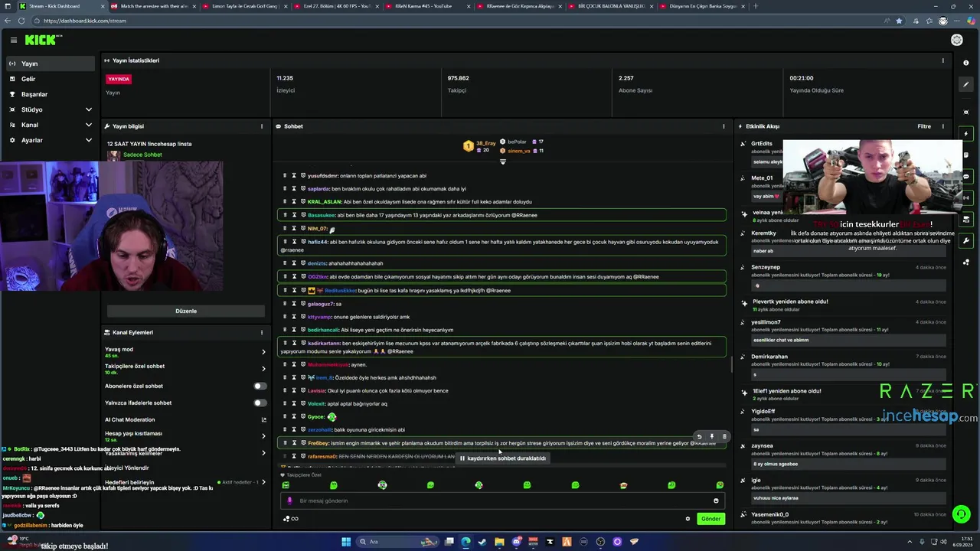This screenshot has width=980, height=551.
Task: Click the delete icon on galaoguz7's message
Action: 285,304
